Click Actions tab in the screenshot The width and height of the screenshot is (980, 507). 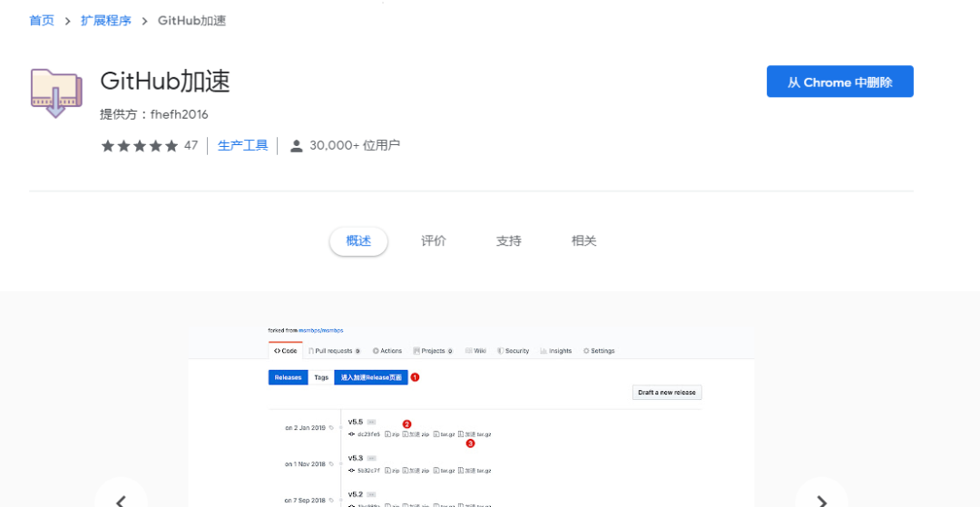387,351
